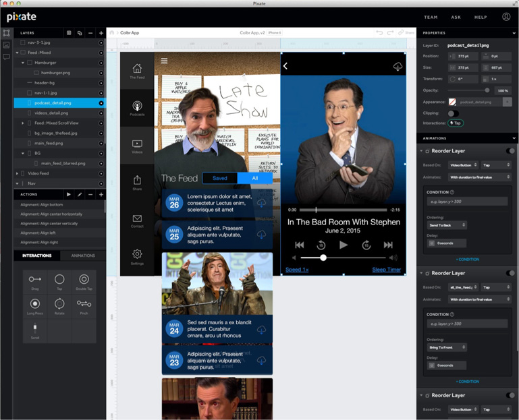The image size is (519, 420).
Task: Open the comments panel icon
Action: 6,57
